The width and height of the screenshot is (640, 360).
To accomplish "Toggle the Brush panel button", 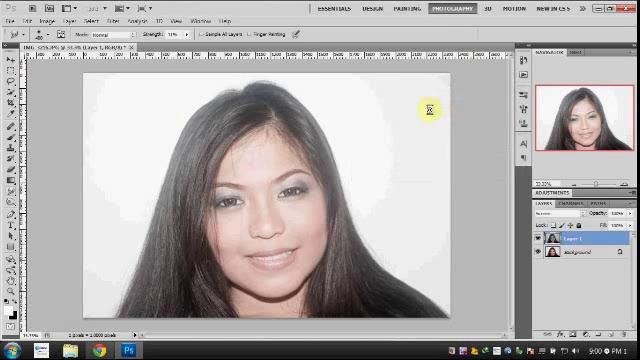I will [x=61, y=34].
